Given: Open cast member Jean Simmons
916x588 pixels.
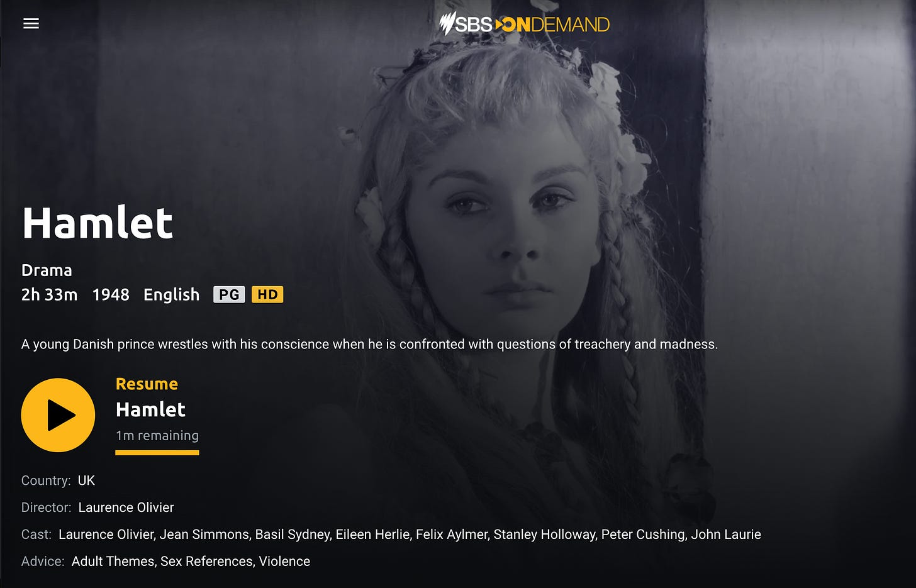Looking at the screenshot, I should tap(204, 535).
